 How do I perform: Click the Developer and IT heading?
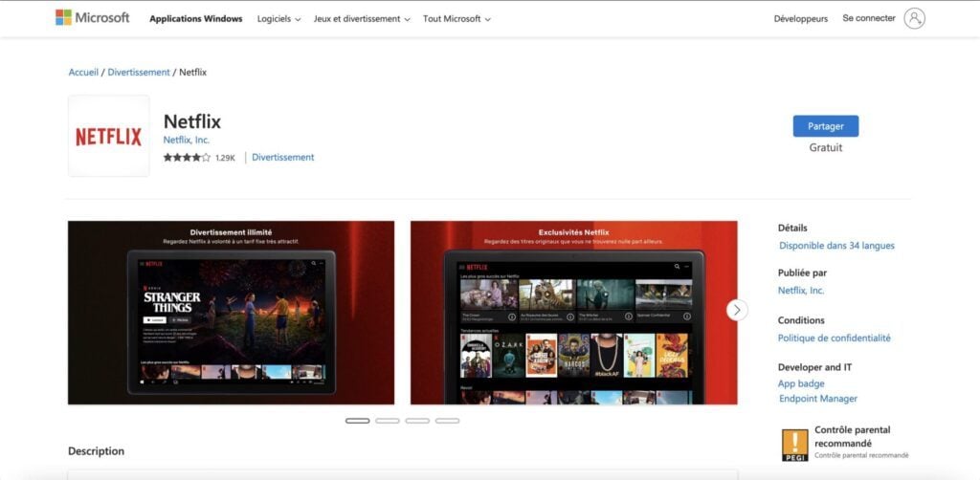pos(815,367)
